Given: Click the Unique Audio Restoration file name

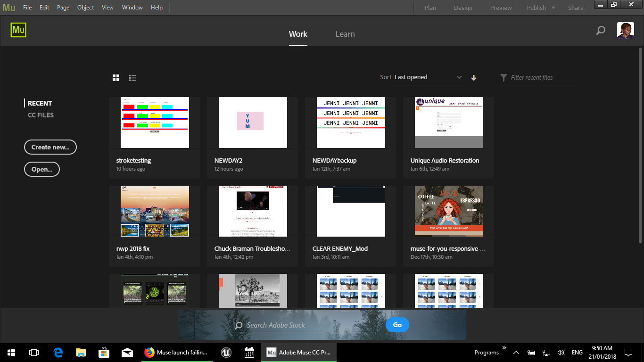Looking at the screenshot, I should click(445, 160).
